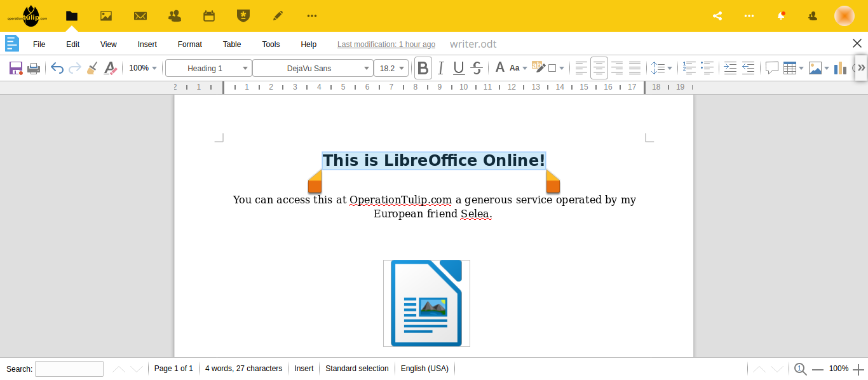This screenshot has height=380, width=868.
Task: Insert an unordered bullet list
Action: [x=707, y=68]
